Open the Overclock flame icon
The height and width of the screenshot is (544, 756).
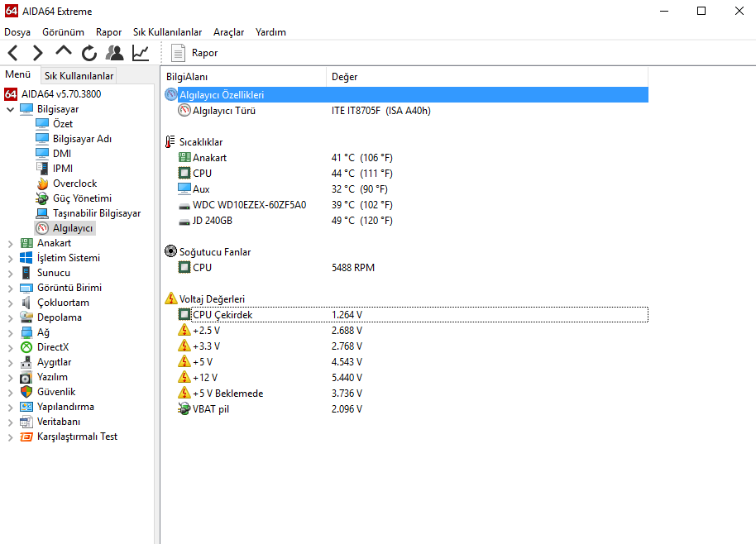[42, 184]
